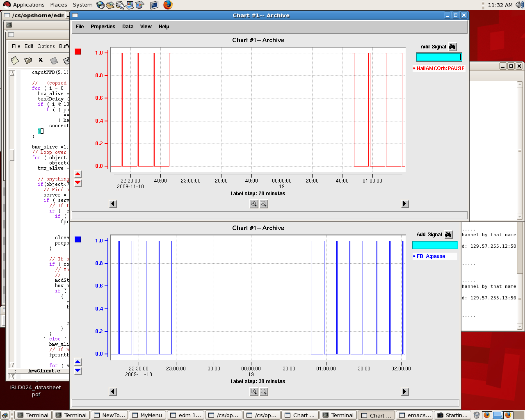
Task: Switch to the emacs... taskbar window
Action: pyautogui.click(x=414, y=415)
